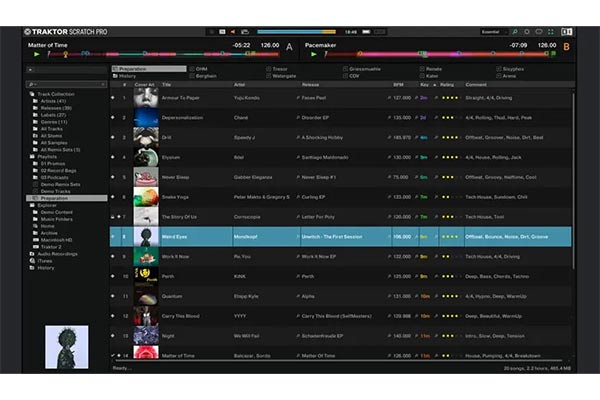Click the Elysium cover art thumbnail
Viewport: 600px width, 400px height.
coord(146,158)
